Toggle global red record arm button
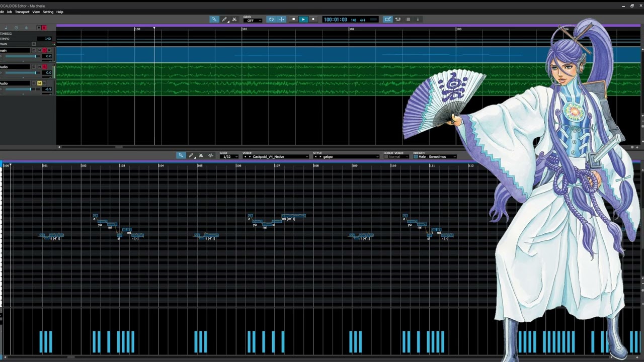Viewport: 644px width, 362px height. 44,28
